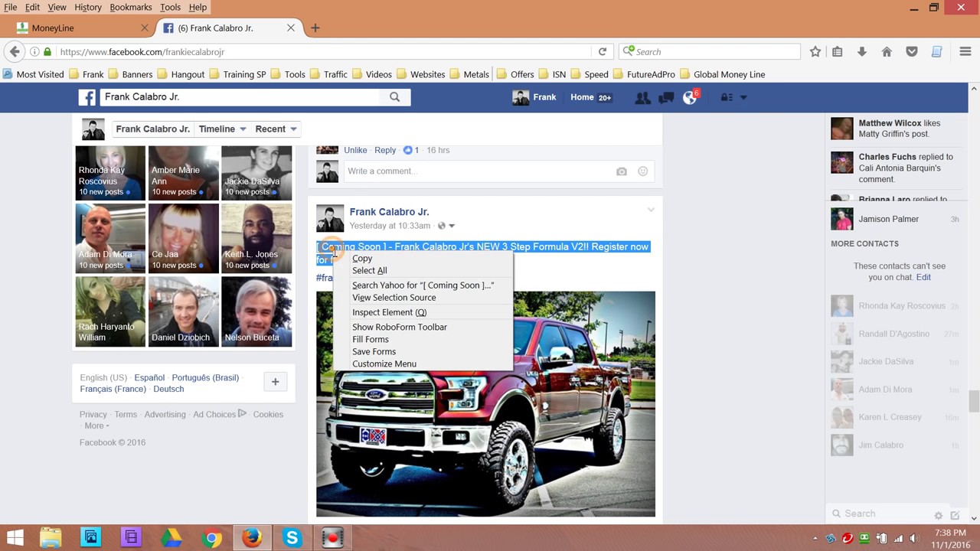Open FutureAdPro bookmarks folder

(x=643, y=74)
